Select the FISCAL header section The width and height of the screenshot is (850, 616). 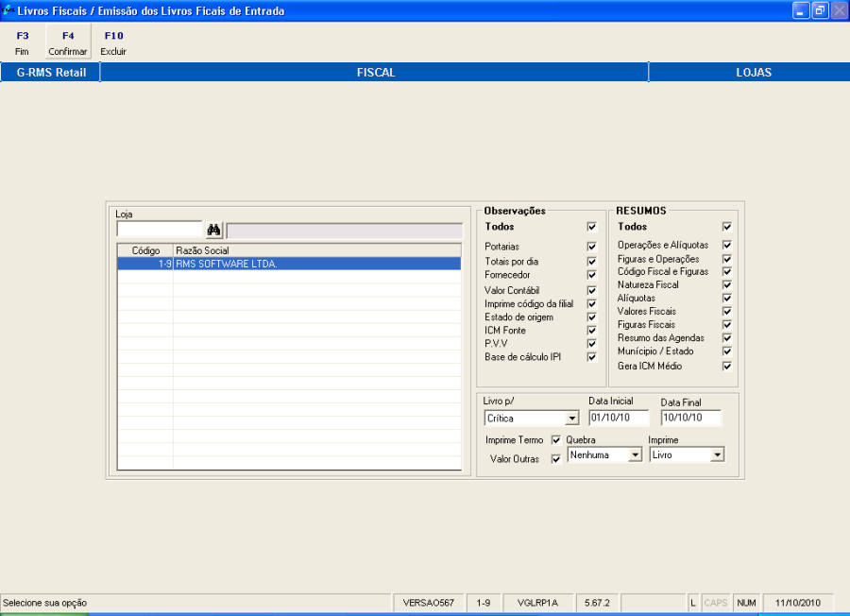[x=375, y=72]
